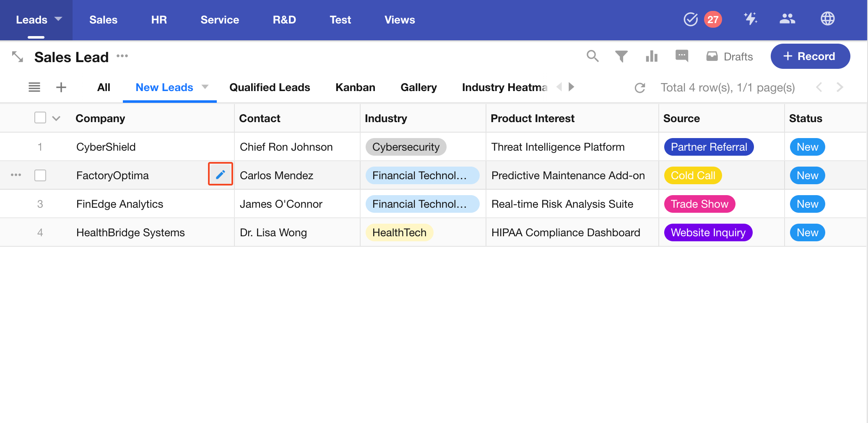Expand the Leads app dropdown arrow
Screen dimensions: 868x423
(x=58, y=19)
